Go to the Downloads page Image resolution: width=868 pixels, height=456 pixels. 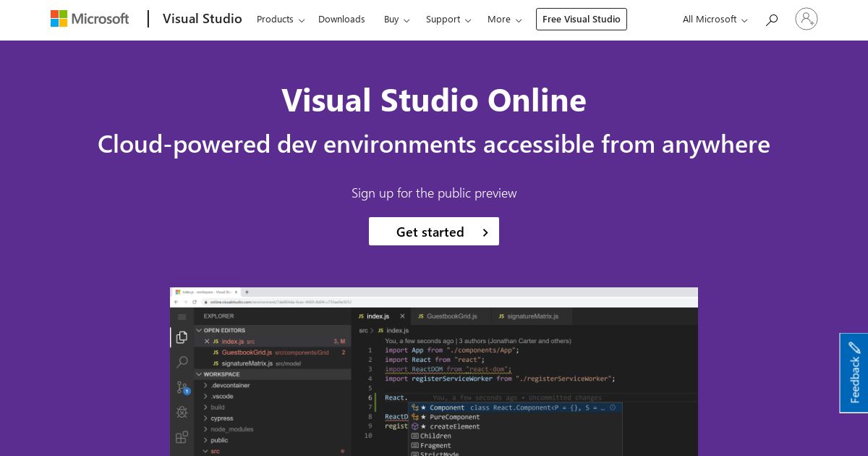[341, 20]
